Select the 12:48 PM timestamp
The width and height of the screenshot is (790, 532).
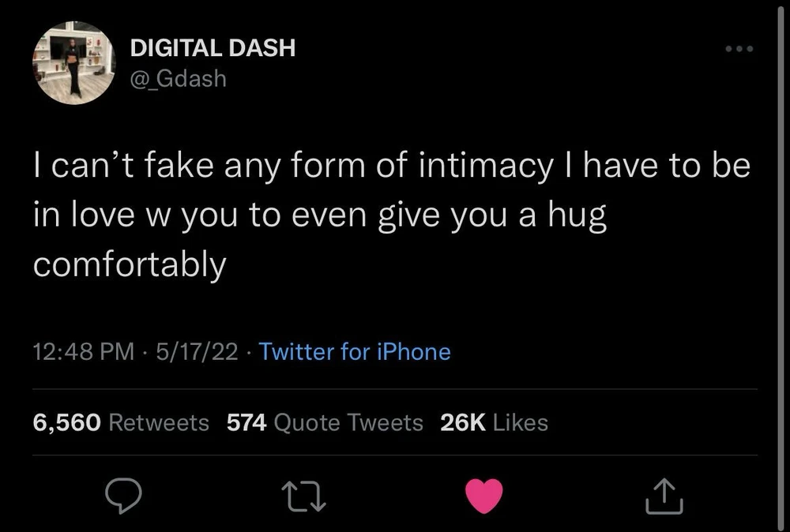tap(84, 351)
